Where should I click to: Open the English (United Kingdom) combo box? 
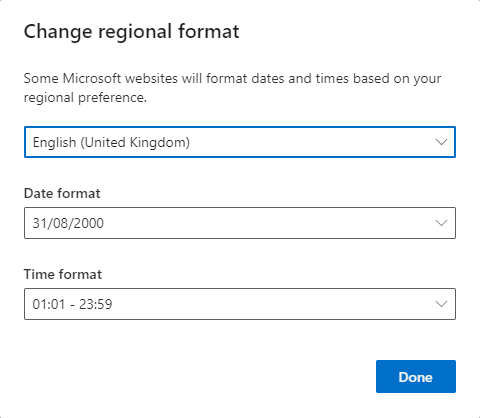240,142
